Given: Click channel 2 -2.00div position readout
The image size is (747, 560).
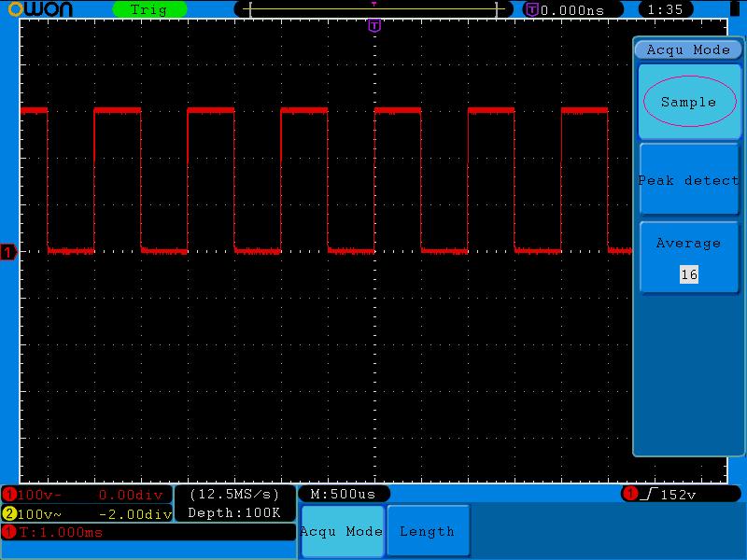Looking at the screenshot, I should [134, 514].
